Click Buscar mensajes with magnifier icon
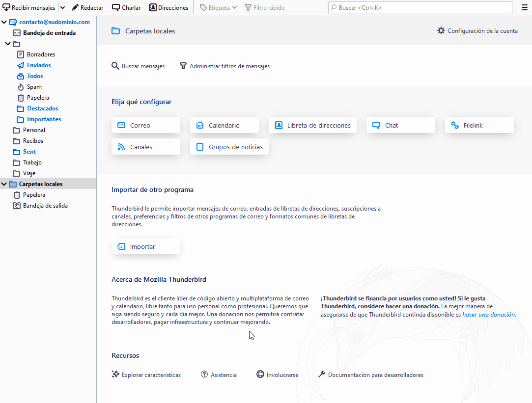Viewport: 532px width, 403px height. coord(138,66)
